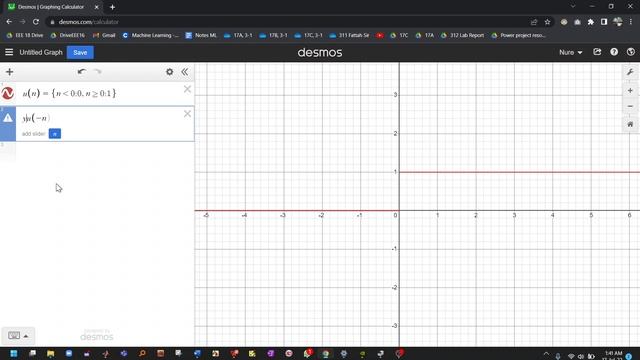Open the browser side panel icon
The height and width of the screenshot is (360, 640).
click(x=604, y=22)
